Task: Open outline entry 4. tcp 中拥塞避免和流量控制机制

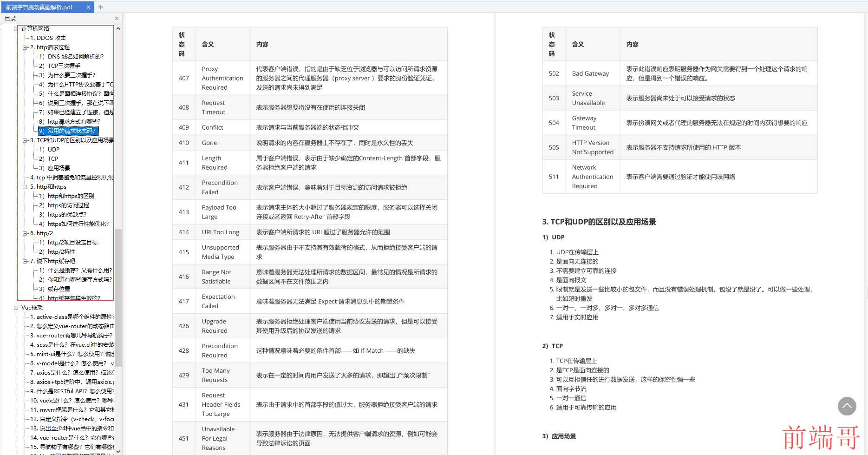Action: coord(72,178)
